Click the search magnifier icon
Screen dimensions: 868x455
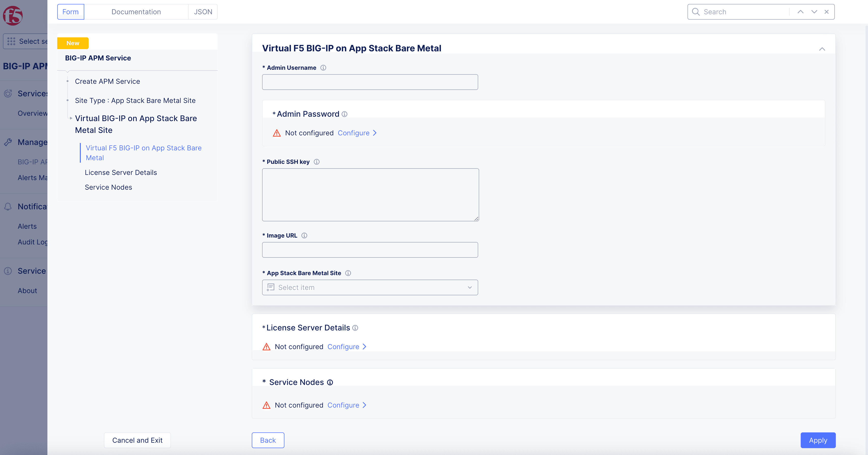pos(696,12)
